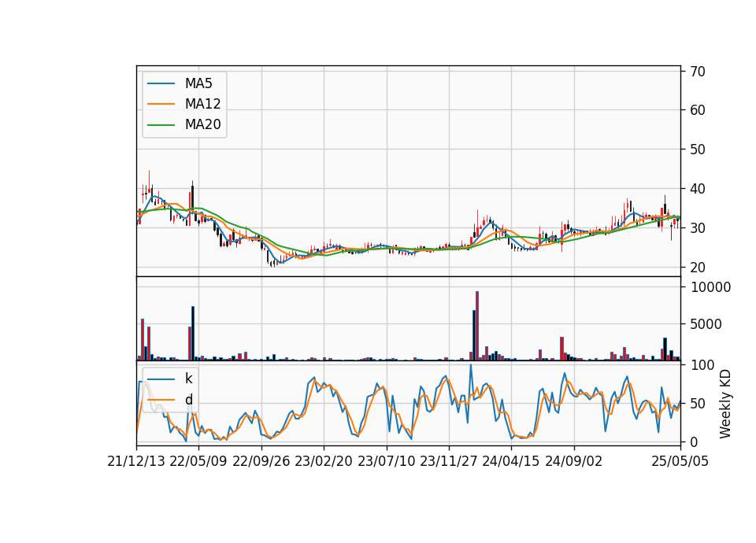Click the KD axis value 0
The height and width of the screenshot is (543, 756).
(x=694, y=441)
